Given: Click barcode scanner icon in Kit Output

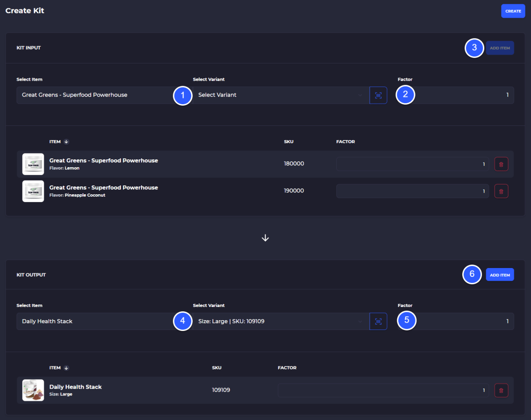Looking at the screenshot, I should (x=378, y=322).
